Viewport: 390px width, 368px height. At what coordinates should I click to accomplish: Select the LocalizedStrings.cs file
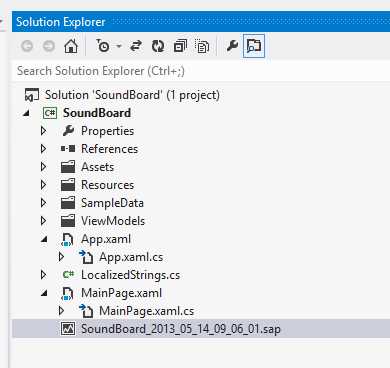coord(130,275)
